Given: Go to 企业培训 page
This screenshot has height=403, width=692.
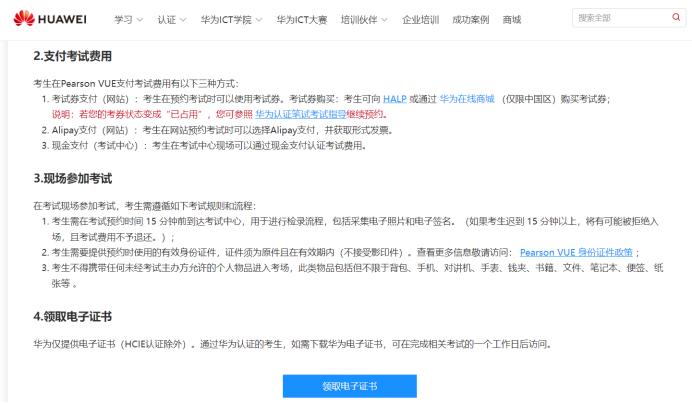Looking at the screenshot, I should point(421,20).
